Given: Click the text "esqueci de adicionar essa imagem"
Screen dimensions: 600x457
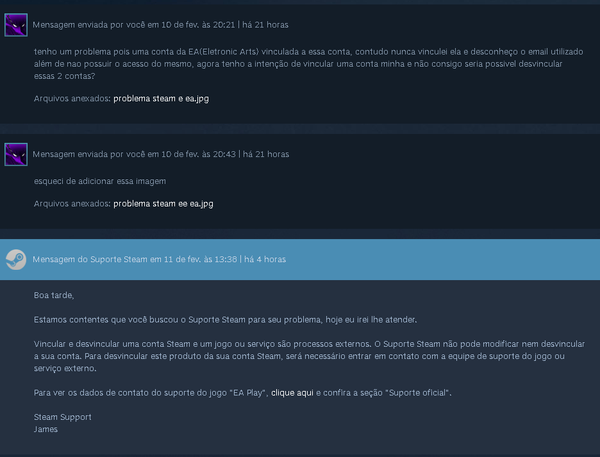Looking at the screenshot, I should 100,180.
